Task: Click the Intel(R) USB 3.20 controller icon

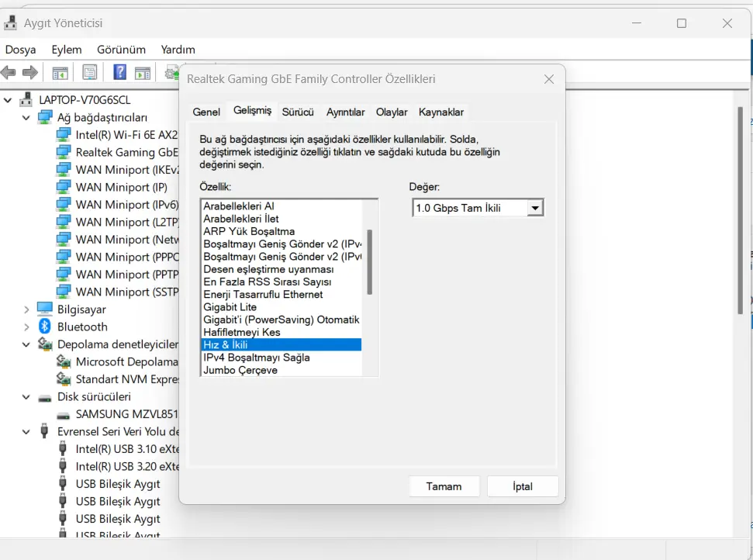Action: coord(63,466)
